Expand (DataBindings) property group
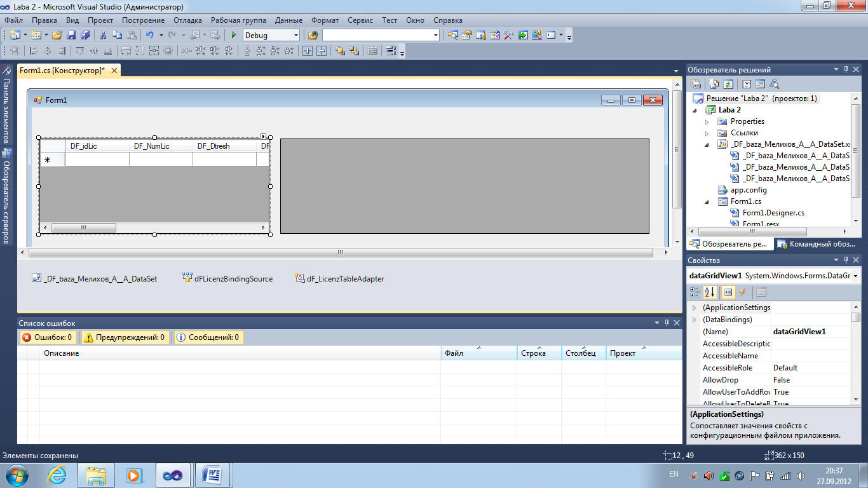Image resolution: width=868 pixels, height=488 pixels. pyautogui.click(x=694, y=320)
